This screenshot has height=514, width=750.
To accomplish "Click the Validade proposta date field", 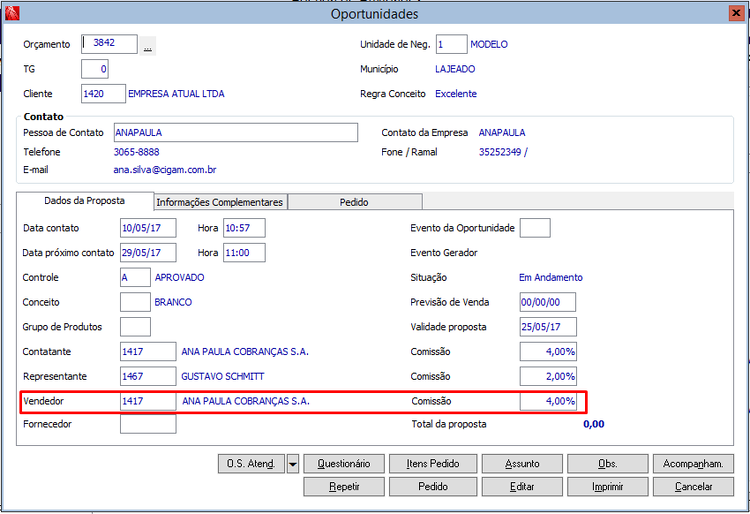I will point(548,327).
